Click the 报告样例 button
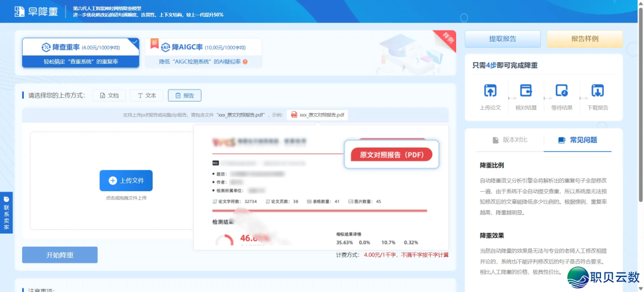Image resolution: width=644 pixels, height=292 pixels. (x=585, y=39)
